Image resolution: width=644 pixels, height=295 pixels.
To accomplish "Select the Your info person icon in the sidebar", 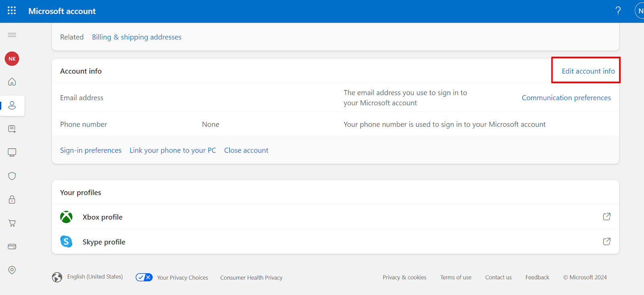I will click(x=12, y=105).
